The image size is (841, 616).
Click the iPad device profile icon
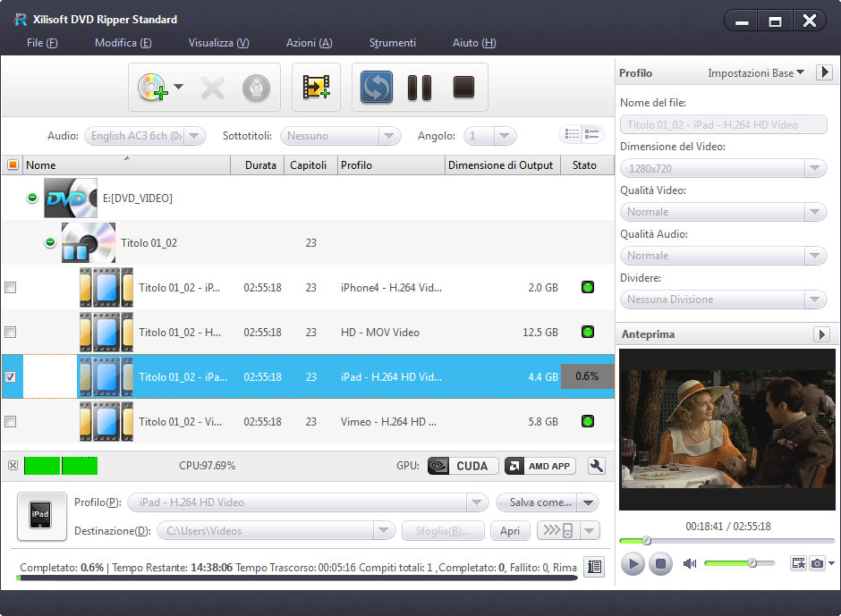coord(41,516)
